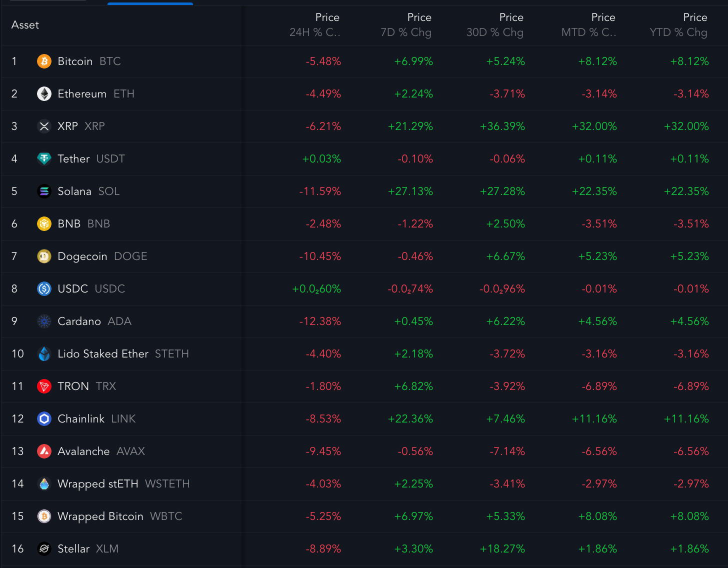Image resolution: width=728 pixels, height=568 pixels.
Task: Open the Lido Staked Ether STETH link
Action: click(123, 354)
